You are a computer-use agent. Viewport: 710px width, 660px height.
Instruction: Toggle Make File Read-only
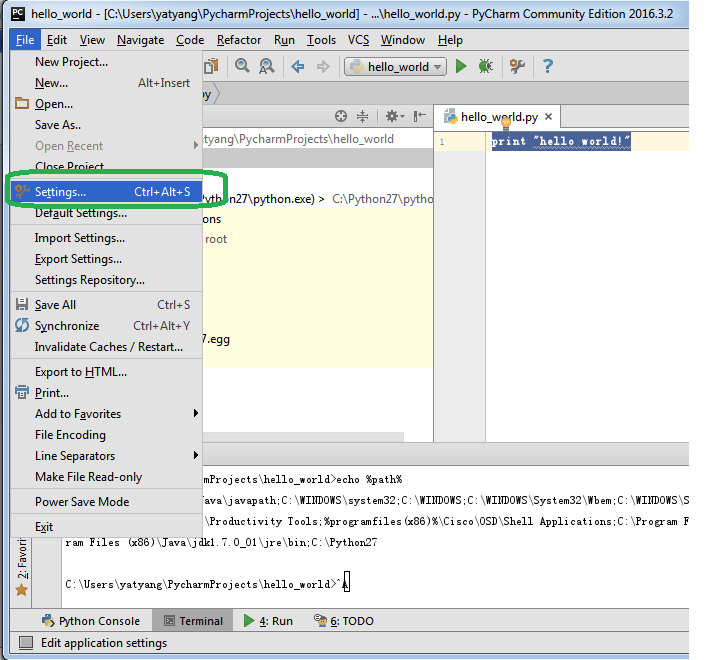pyautogui.click(x=106, y=477)
